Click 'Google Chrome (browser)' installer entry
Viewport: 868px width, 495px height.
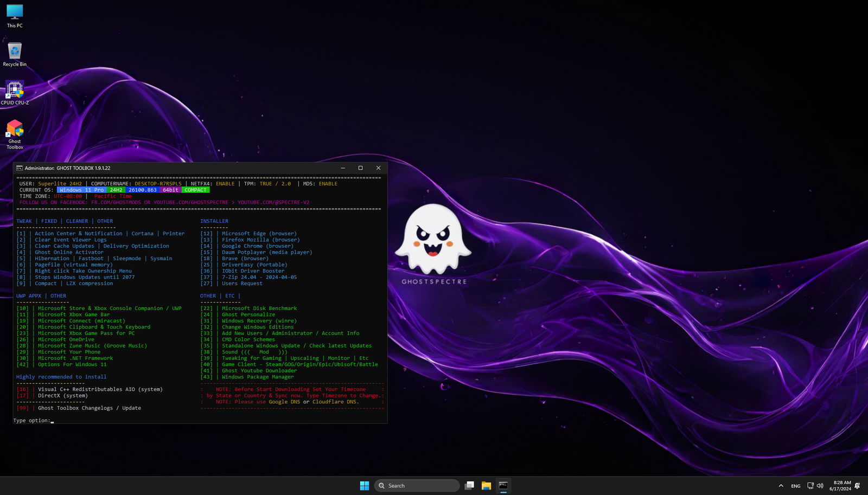click(x=258, y=246)
